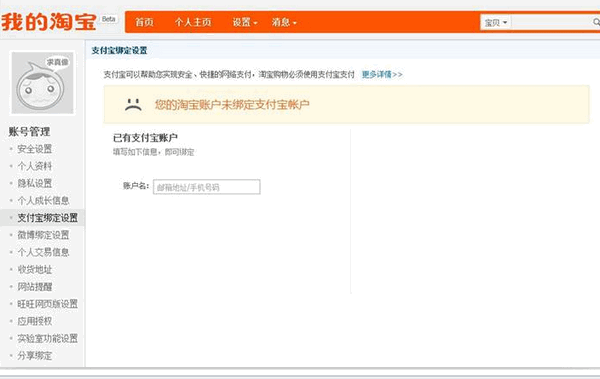
Task: Click the 账户名 input field
Action: click(207, 187)
